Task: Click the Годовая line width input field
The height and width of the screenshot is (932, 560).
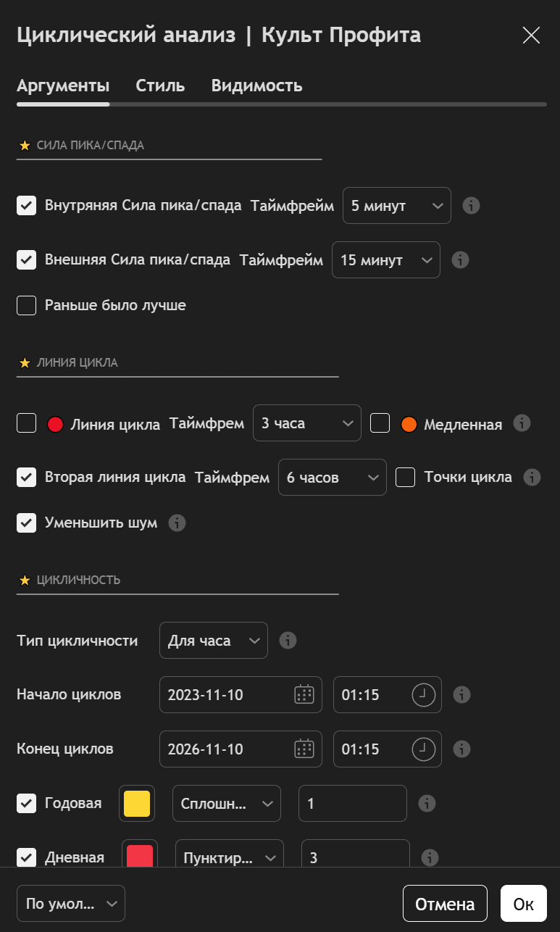Action: pyautogui.click(x=352, y=803)
